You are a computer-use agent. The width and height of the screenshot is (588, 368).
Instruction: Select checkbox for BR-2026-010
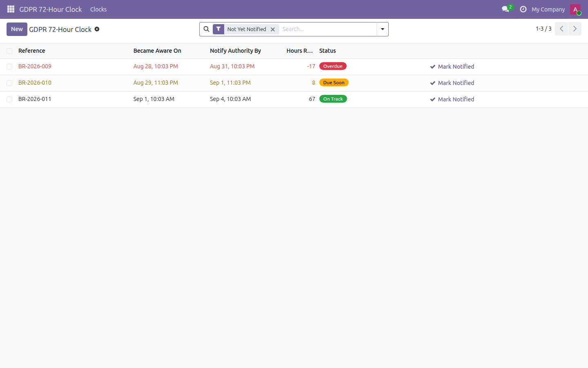pos(9,83)
